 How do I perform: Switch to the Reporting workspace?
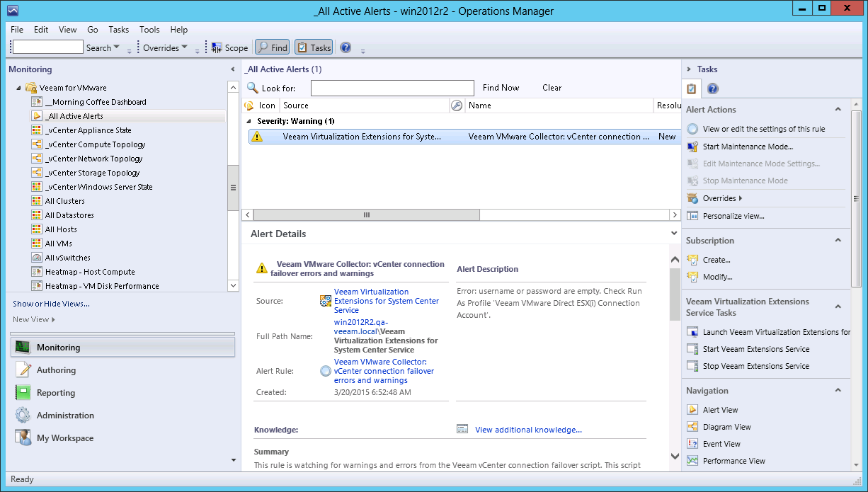pos(123,393)
